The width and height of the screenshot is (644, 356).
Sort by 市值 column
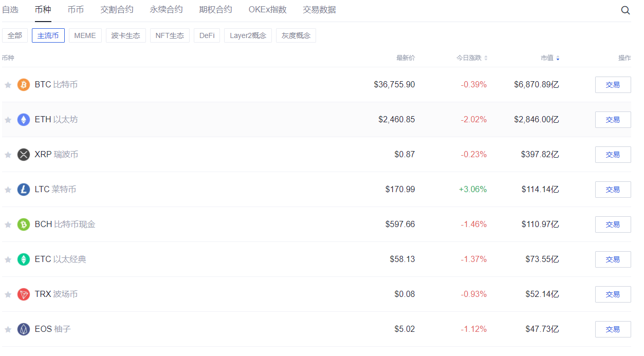[550, 58]
